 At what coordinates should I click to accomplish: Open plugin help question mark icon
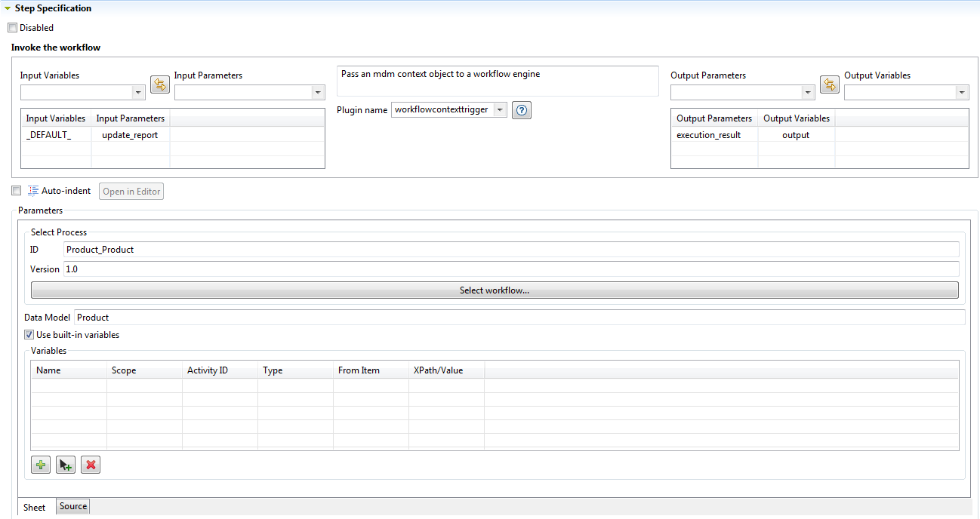point(522,110)
